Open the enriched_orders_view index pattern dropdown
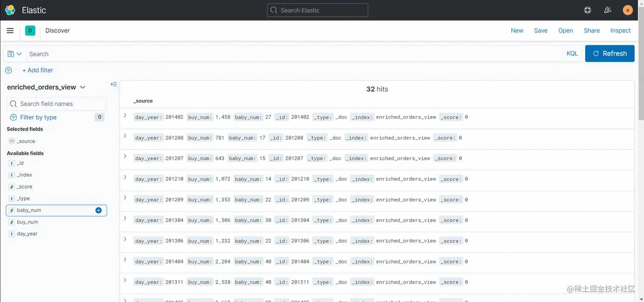The width and height of the screenshot is (644, 302). tap(46, 87)
